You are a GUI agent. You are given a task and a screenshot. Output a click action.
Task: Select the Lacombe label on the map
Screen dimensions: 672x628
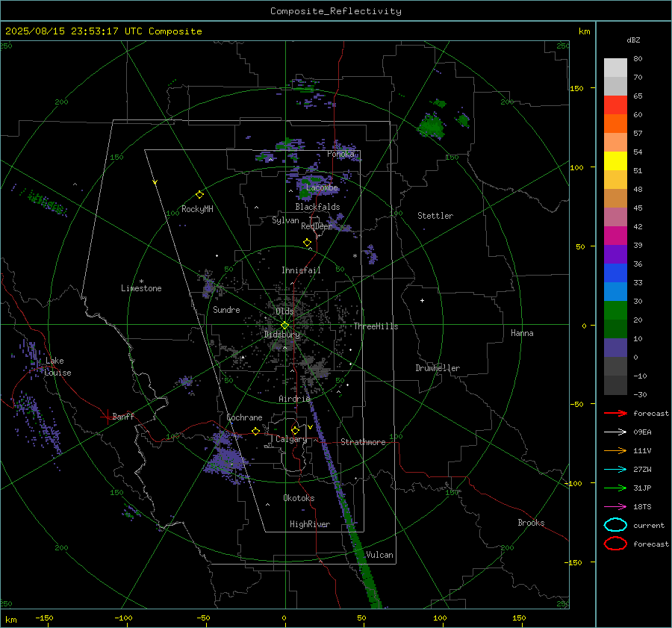pyautogui.click(x=322, y=187)
